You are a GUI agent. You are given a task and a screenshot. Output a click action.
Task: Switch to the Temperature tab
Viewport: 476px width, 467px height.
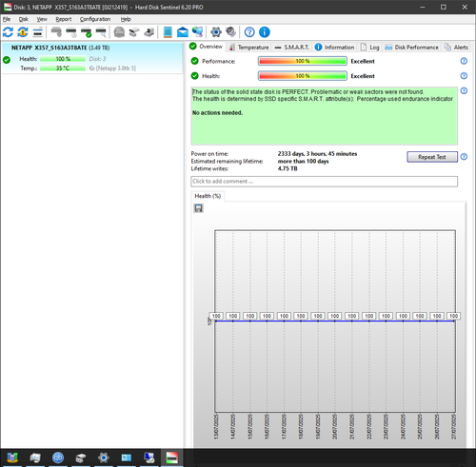click(249, 48)
